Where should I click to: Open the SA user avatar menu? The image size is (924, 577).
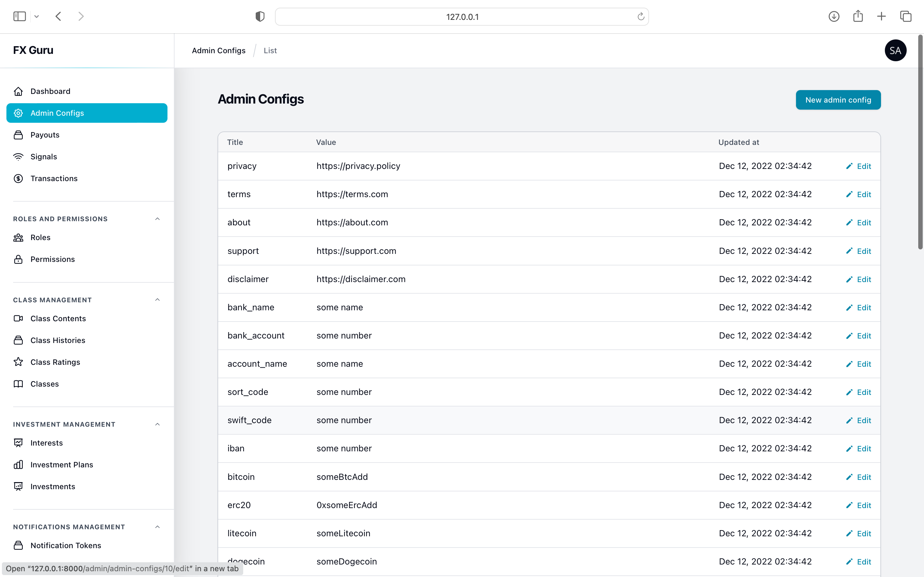[895, 50]
